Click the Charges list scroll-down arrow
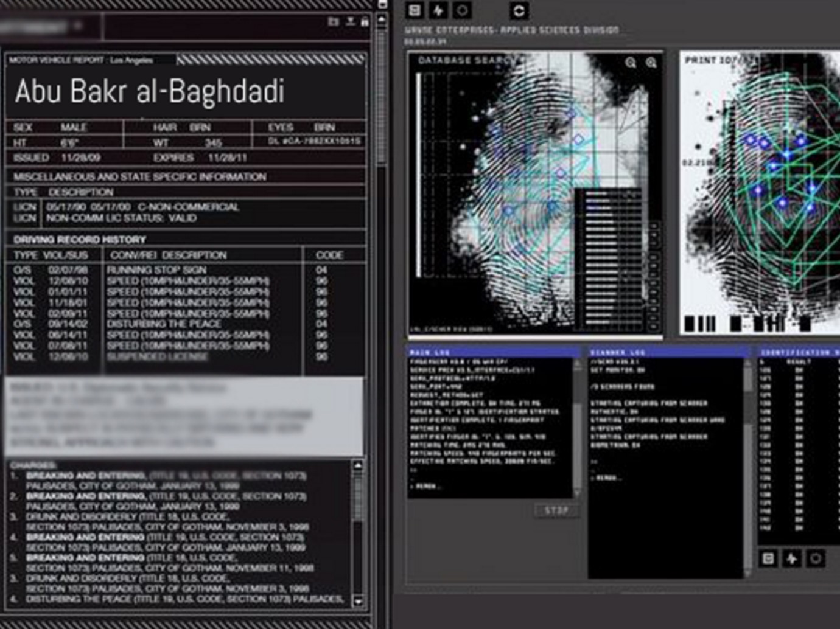The image size is (840, 629). [x=358, y=601]
